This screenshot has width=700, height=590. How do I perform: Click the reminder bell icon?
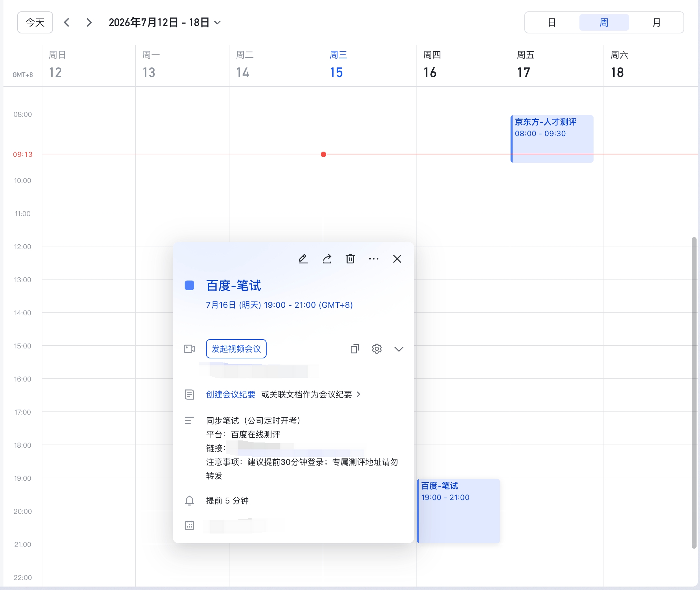click(x=189, y=500)
